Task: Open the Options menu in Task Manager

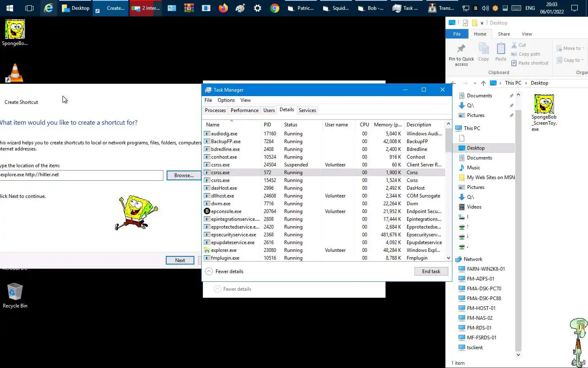Action: [x=226, y=100]
